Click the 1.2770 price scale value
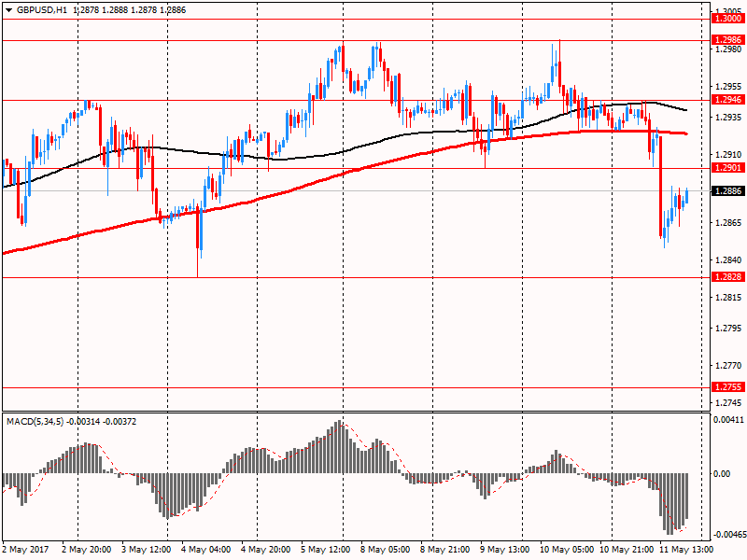Viewport: 747px width, 560px height. (x=729, y=366)
